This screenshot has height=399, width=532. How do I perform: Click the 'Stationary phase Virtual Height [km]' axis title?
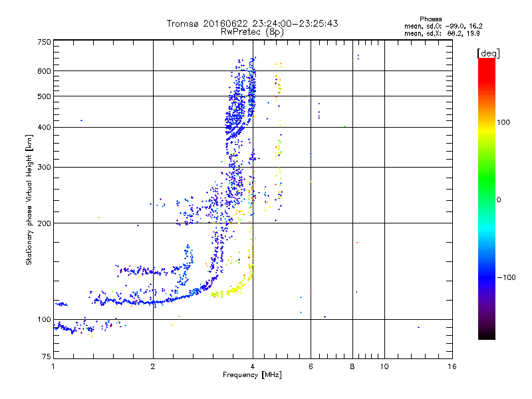29,200
